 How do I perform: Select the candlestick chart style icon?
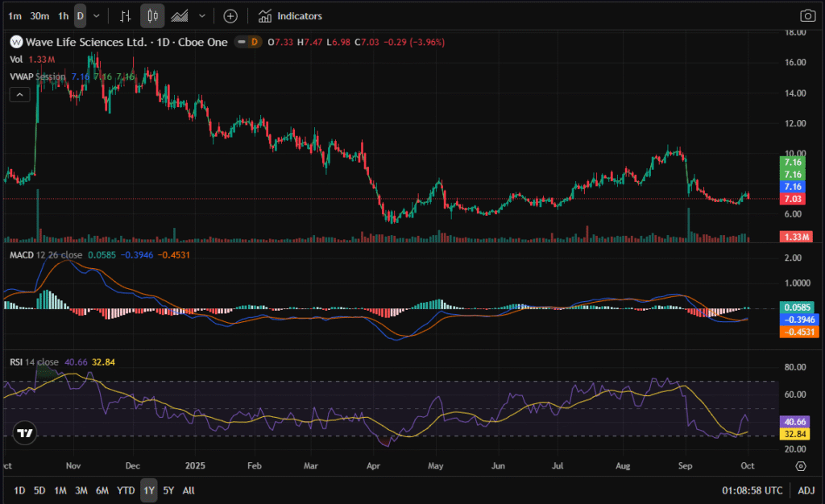(x=152, y=16)
